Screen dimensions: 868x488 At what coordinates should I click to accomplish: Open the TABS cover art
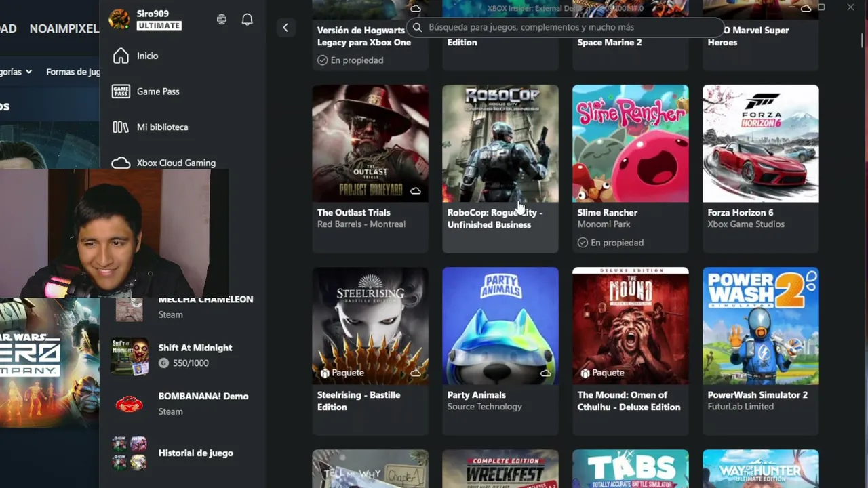631,469
